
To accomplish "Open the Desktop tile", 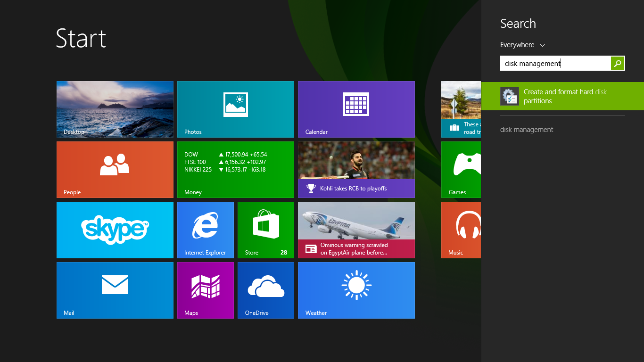I will pos(115,109).
